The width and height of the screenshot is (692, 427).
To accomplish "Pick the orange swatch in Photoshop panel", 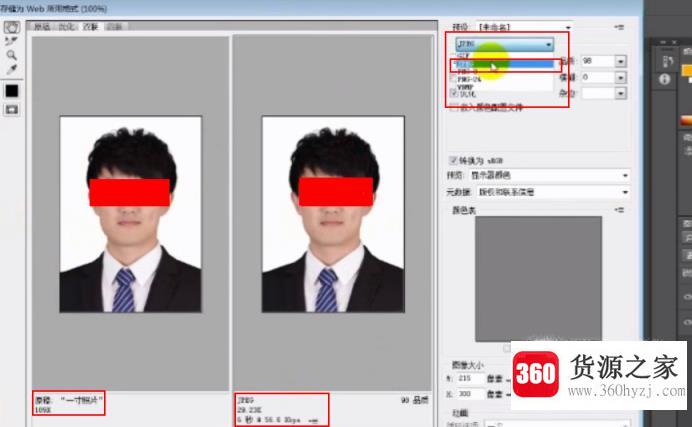I will (687, 70).
